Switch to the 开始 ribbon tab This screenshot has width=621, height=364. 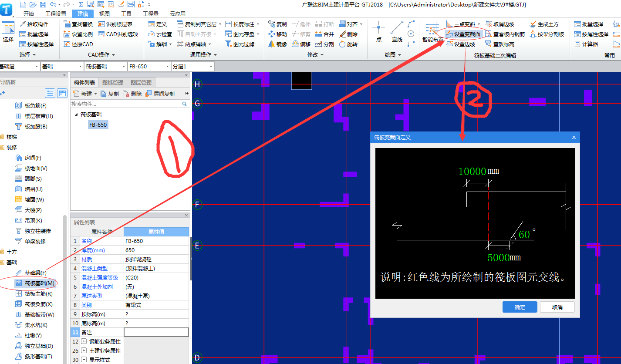(29, 13)
